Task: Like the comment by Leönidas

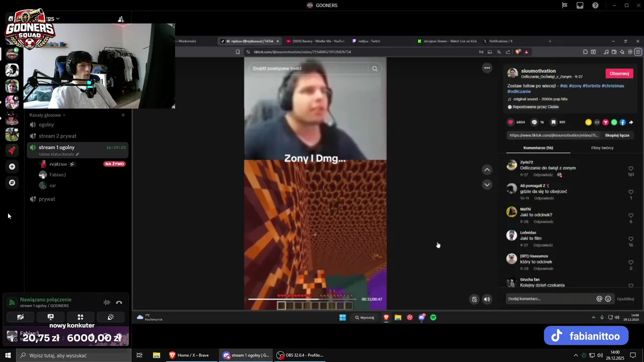Action: pyautogui.click(x=631, y=239)
